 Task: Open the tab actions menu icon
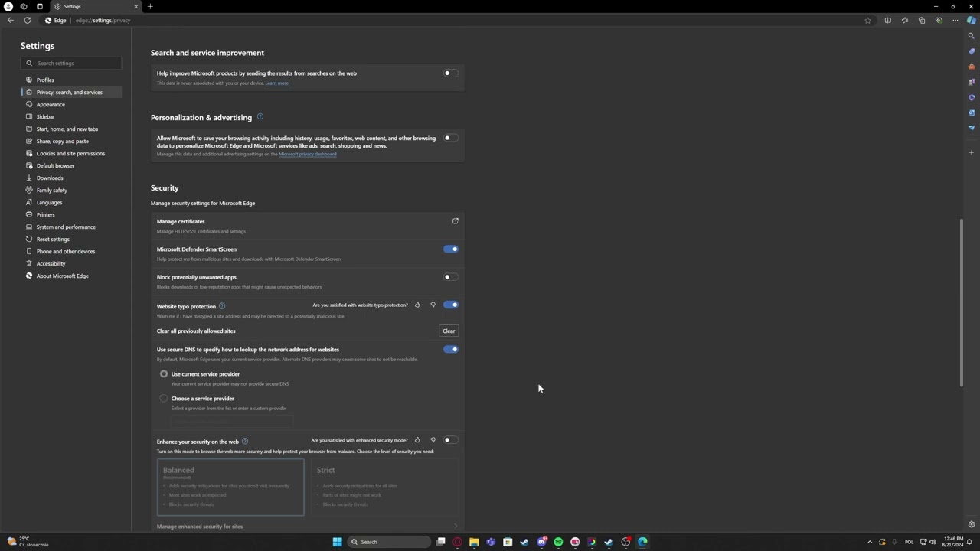(x=40, y=6)
